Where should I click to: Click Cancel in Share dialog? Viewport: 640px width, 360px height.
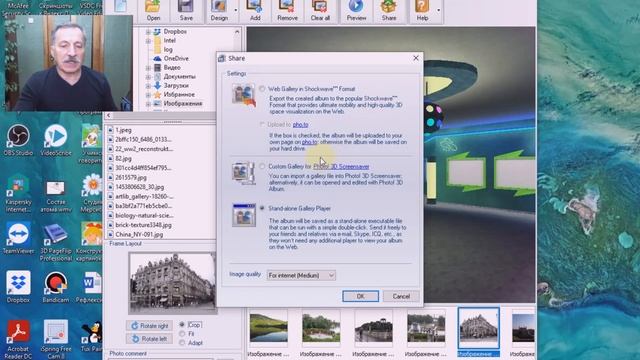(x=401, y=296)
